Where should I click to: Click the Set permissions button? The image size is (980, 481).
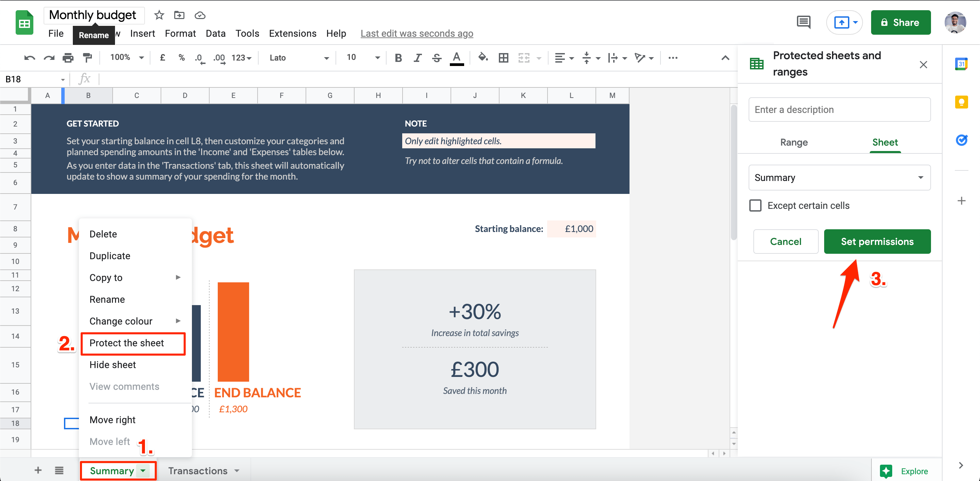tap(876, 241)
